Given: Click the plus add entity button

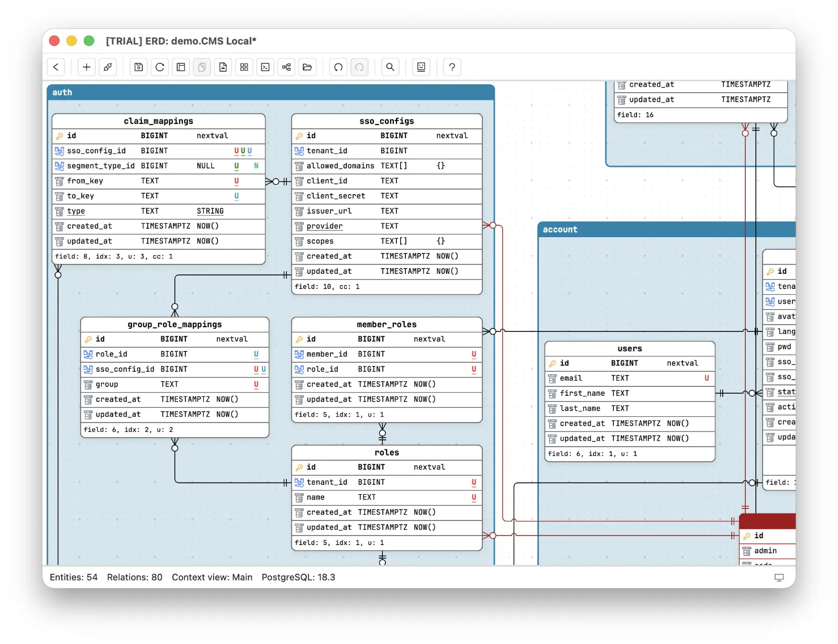Looking at the screenshot, I should pyautogui.click(x=87, y=67).
